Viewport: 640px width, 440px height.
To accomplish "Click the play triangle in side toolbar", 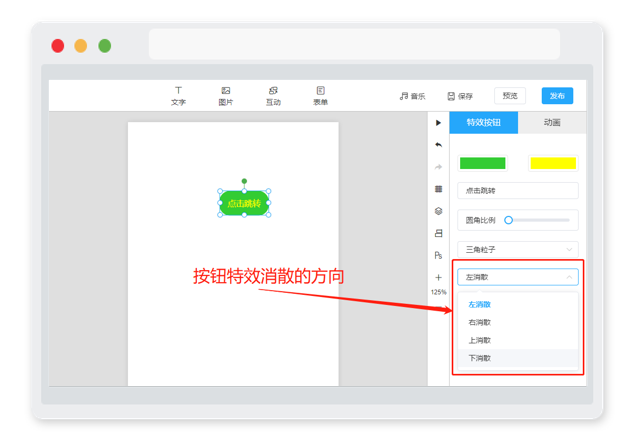I will [x=438, y=122].
